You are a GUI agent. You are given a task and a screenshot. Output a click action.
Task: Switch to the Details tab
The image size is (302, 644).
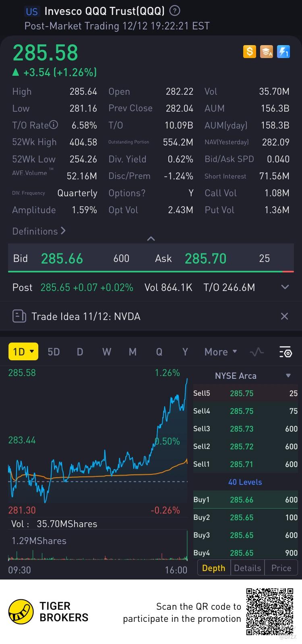pos(247,568)
